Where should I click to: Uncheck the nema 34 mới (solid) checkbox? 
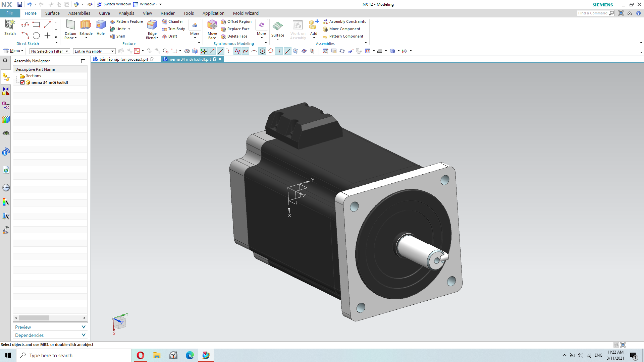22,82
